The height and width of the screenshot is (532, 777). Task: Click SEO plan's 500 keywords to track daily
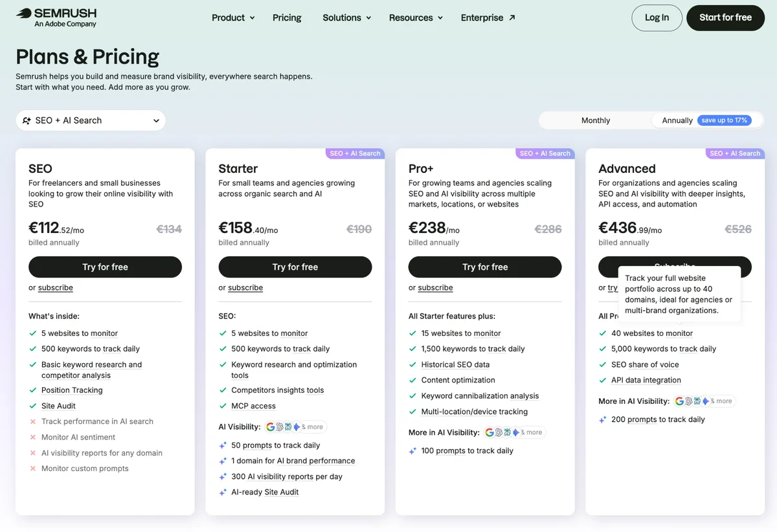91,349
